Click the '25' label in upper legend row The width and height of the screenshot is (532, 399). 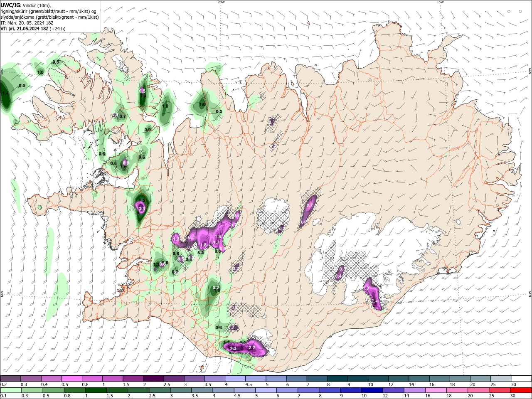[493, 384]
